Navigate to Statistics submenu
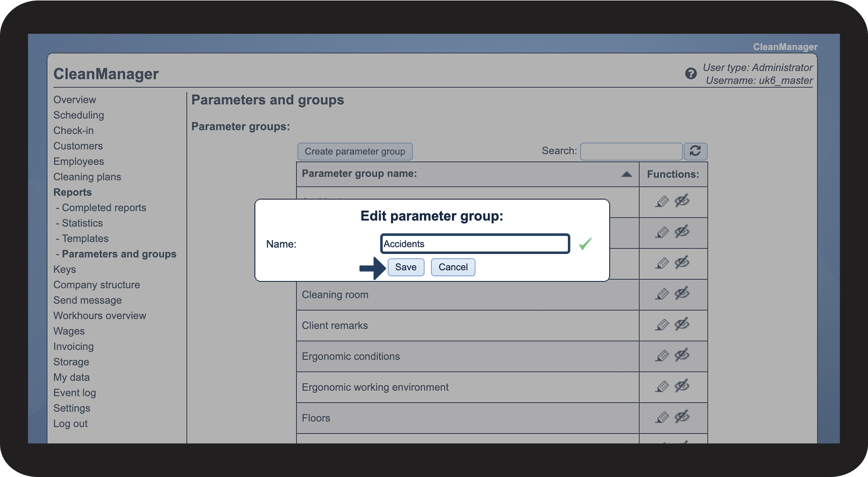 coord(82,223)
